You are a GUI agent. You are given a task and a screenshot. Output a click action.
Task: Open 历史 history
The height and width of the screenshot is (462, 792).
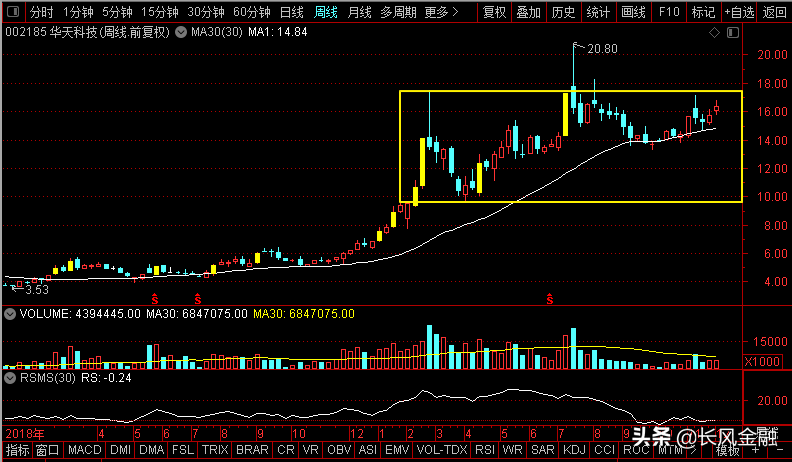click(x=564, y=12)
